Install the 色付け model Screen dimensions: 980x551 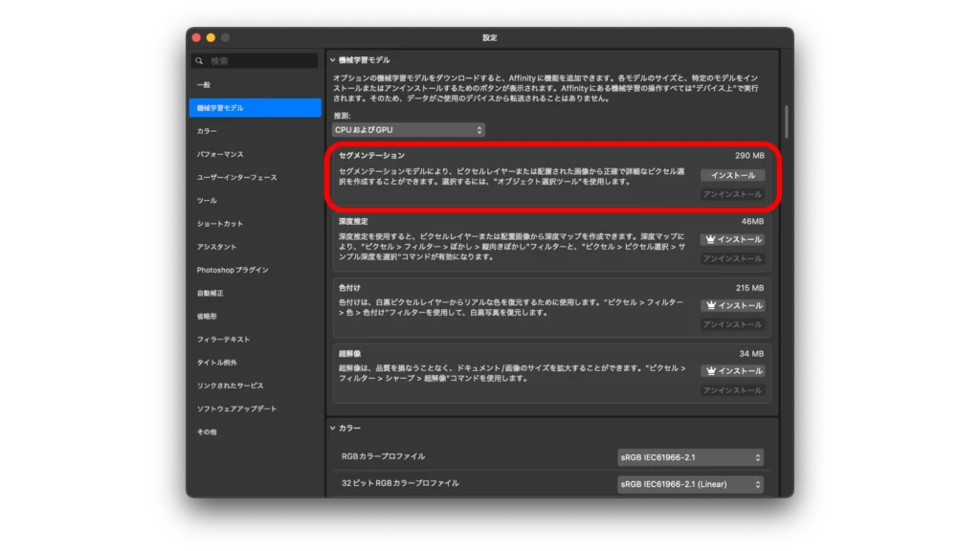(738, 304)
